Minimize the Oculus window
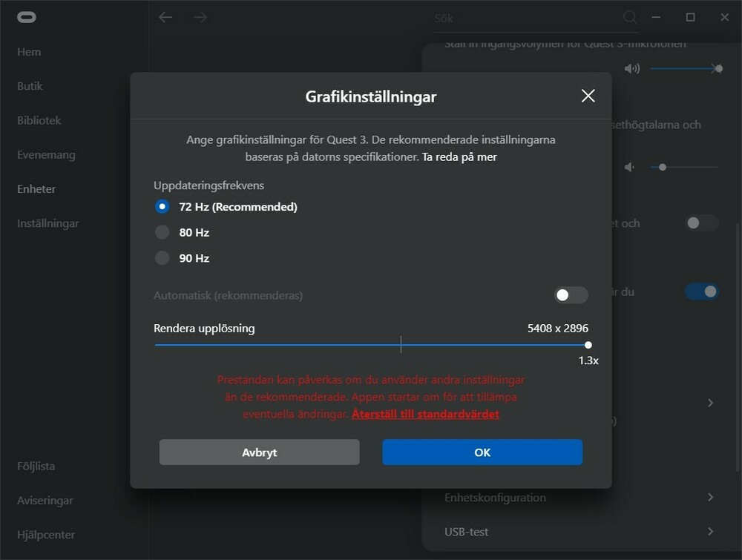The height and width of the screenshot is (560, 742). [656, 18]
